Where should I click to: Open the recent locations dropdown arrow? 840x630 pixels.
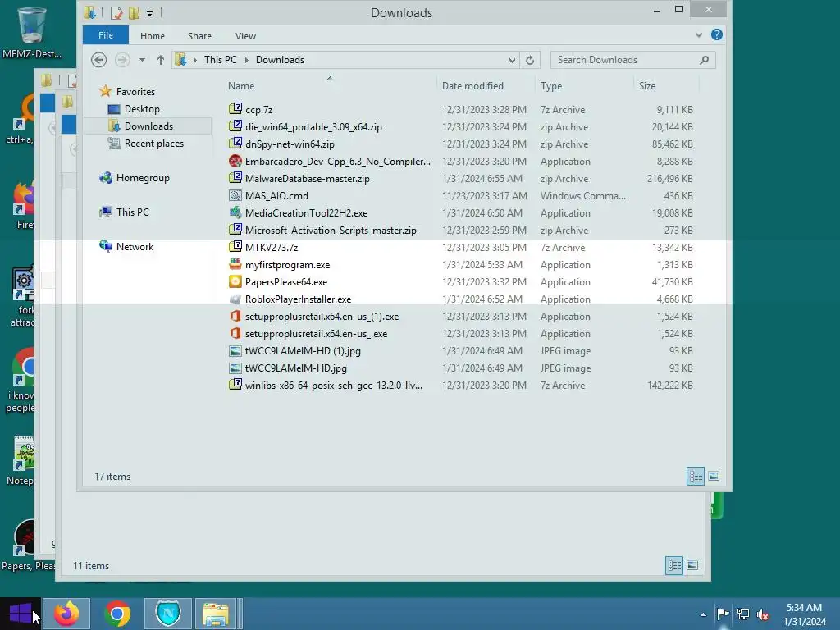click(142, 60)
